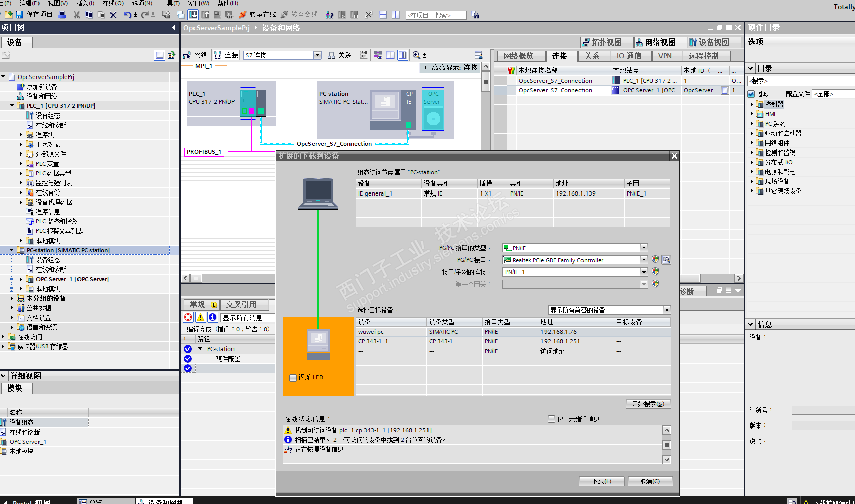Expand the PC 系统 catalog folder
Viewport: 855px width, 504px height.
[752, 124]
